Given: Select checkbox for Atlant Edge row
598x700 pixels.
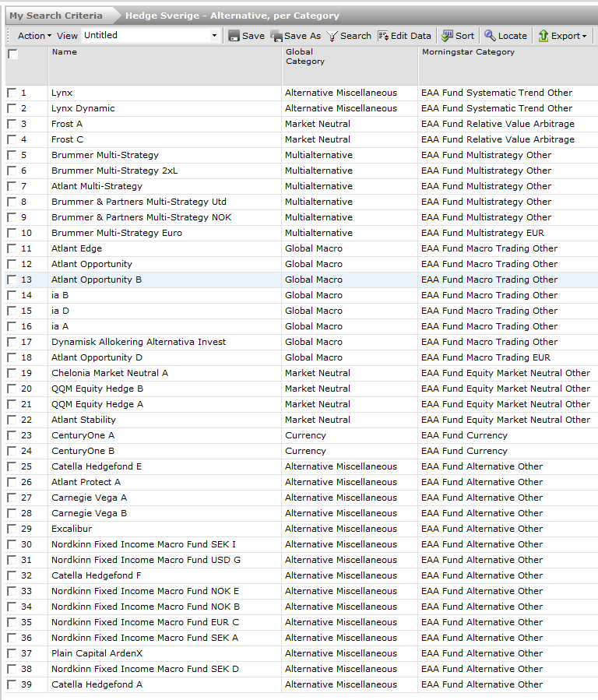Looking at the screenshot, I should 11,248.
